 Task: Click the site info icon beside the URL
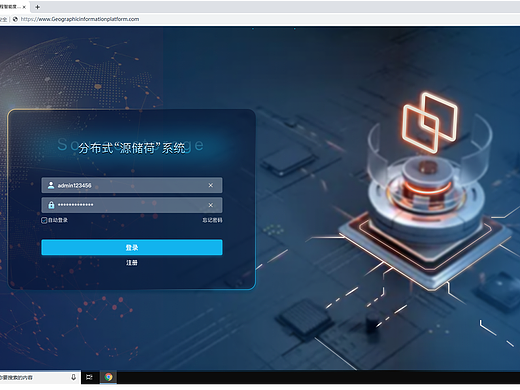[x=15, y=19]
